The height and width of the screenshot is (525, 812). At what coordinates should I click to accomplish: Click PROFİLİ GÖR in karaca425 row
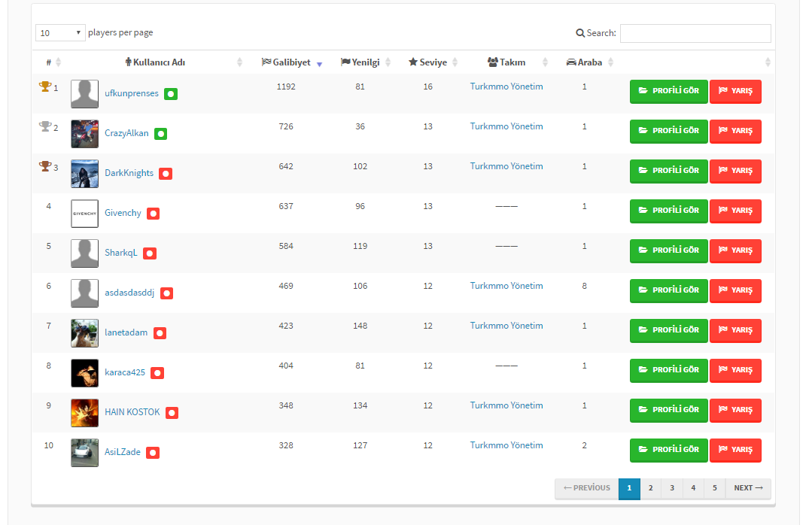tap(668, 370)
